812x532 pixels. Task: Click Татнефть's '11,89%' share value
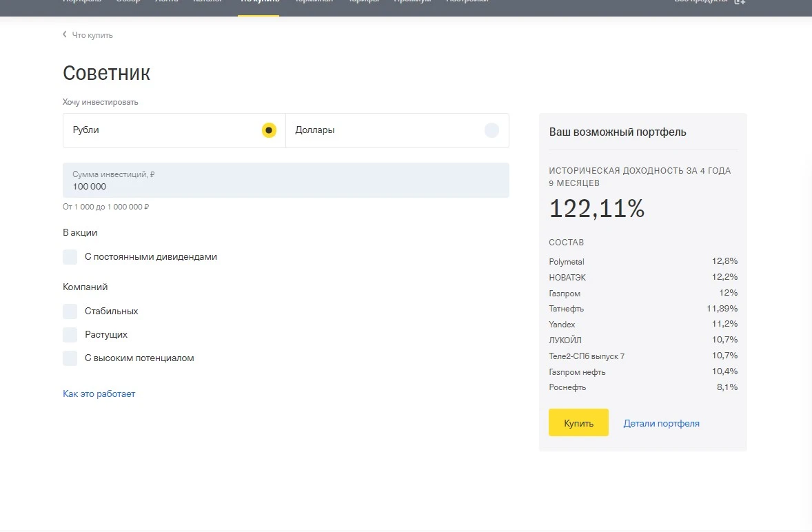click(722, 309)
